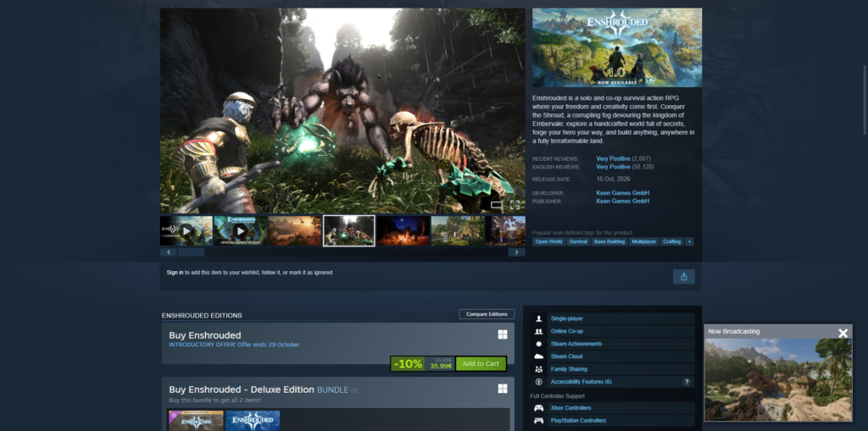
Task: Click the release date 15 Oct, 2026
Action: [613, 180]
